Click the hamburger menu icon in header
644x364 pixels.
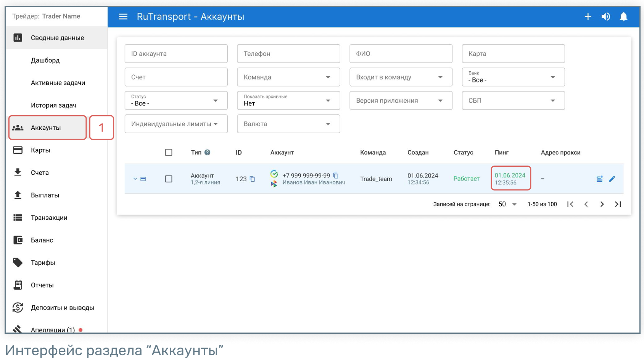(123, 17)
